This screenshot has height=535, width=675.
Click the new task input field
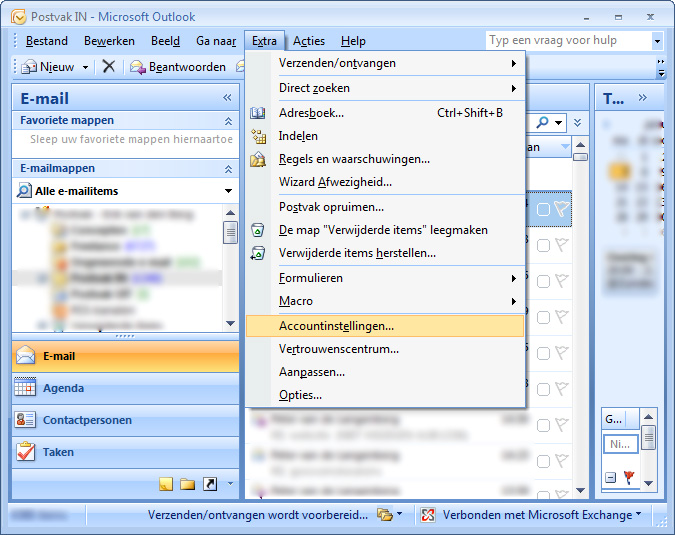620,444
